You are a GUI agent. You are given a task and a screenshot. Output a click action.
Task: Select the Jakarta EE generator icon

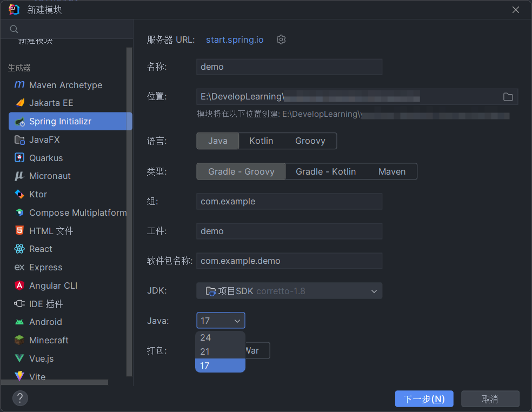tap(19, 103)
